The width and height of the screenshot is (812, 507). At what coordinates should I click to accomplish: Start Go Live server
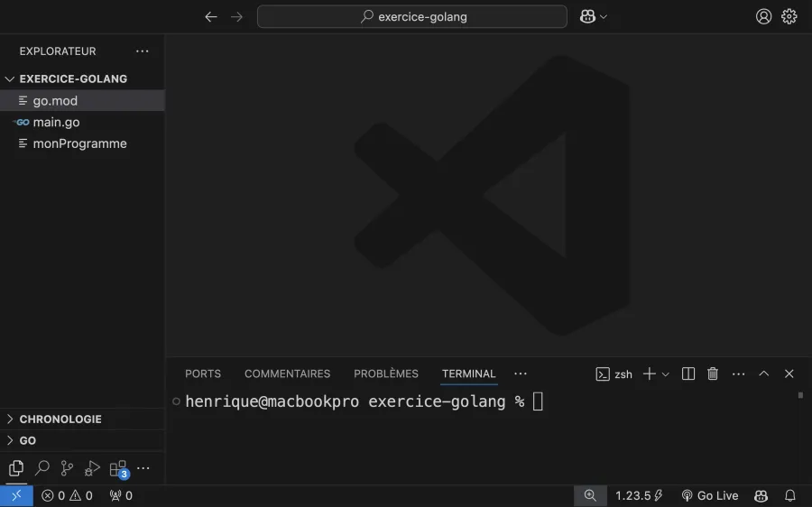(x=710, y=495)
